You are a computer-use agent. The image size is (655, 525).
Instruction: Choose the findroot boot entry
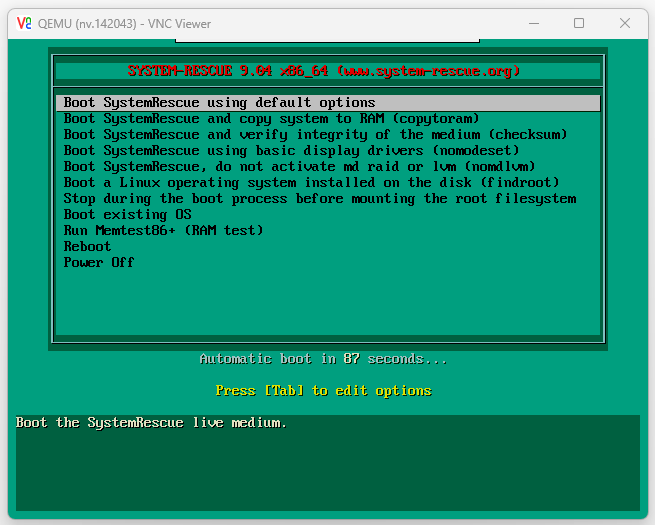311,183
